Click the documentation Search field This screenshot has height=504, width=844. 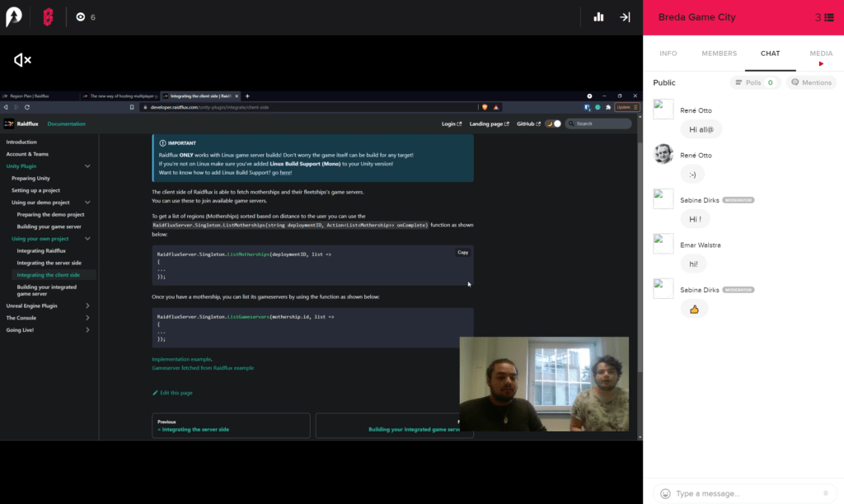[598, 124]
